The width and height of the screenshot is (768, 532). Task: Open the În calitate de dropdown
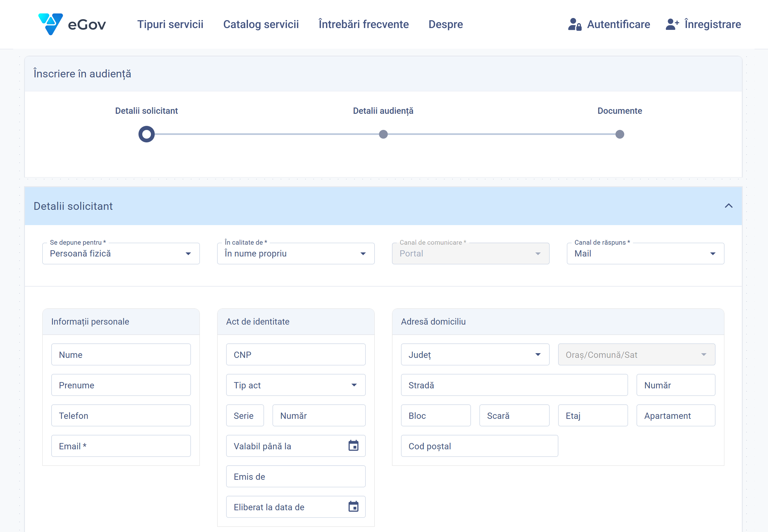(x=296, y=254)
